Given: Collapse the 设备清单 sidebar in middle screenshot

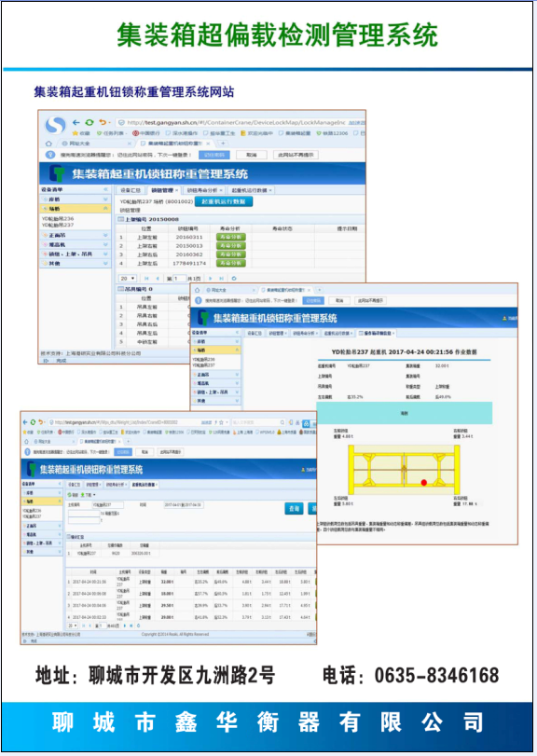Looking at the screenshot, I should (x=237, y=333).
